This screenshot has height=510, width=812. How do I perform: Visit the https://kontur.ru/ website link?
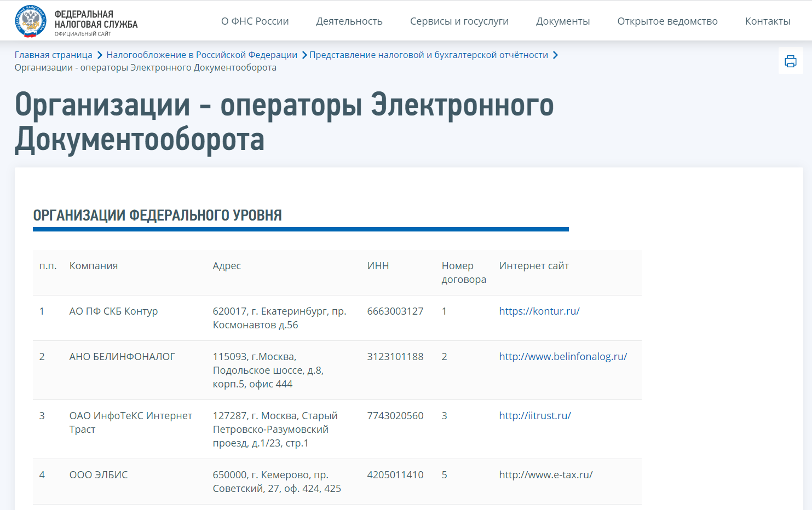tap(539, 311)
